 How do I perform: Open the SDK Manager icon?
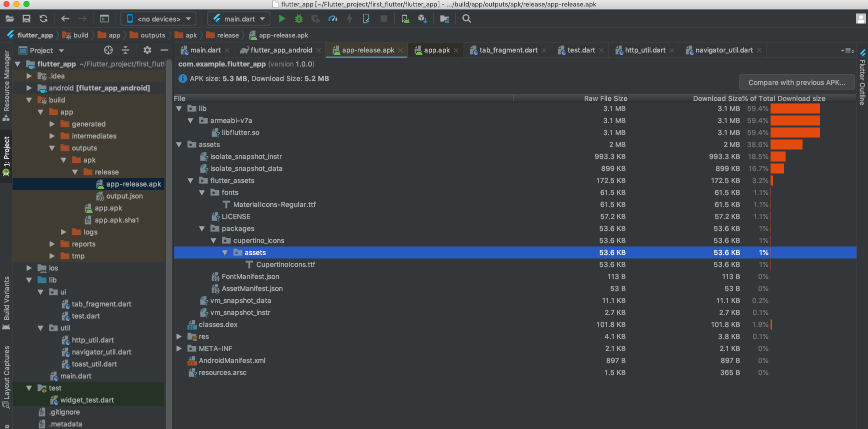point(422,19)
